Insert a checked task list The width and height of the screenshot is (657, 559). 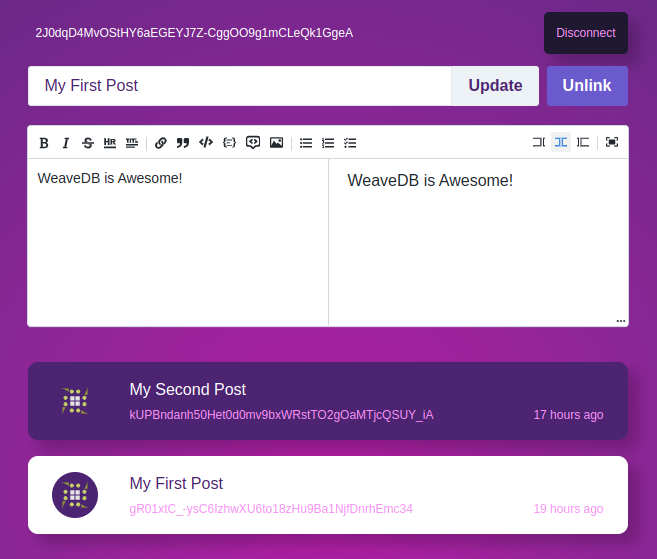pyautogui.click(x=350, y=143)
